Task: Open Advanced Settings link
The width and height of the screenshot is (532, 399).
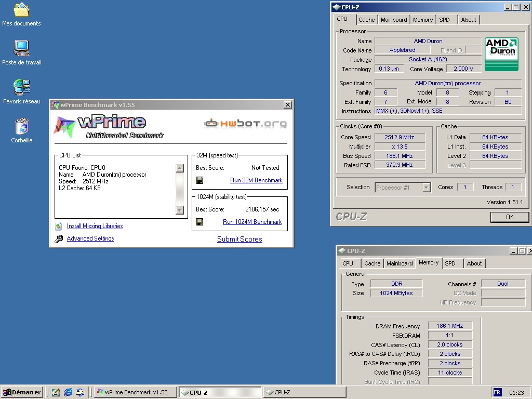Action: (90, 238)
